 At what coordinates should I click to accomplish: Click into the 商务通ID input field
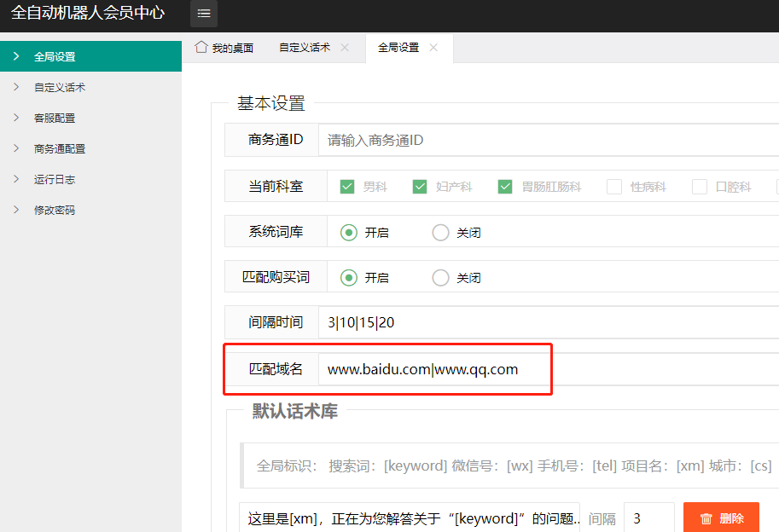(546, 140)
